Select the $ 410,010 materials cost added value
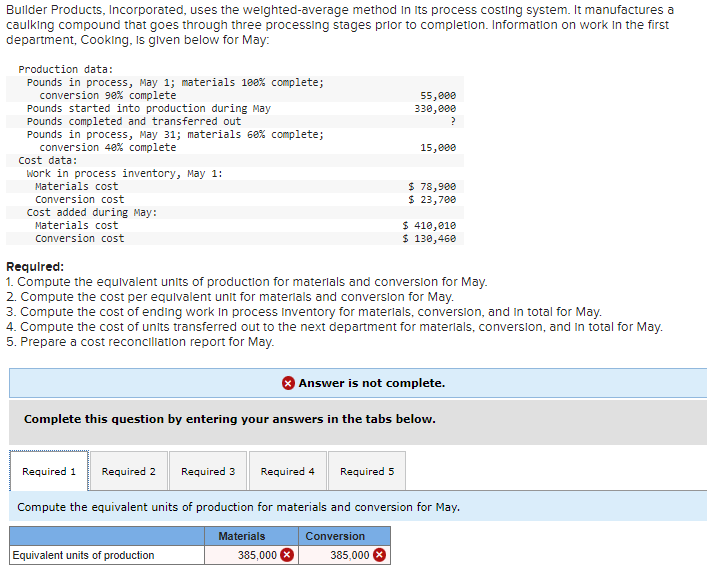Screen dimensions: 713x570 [x=429, y=225]
